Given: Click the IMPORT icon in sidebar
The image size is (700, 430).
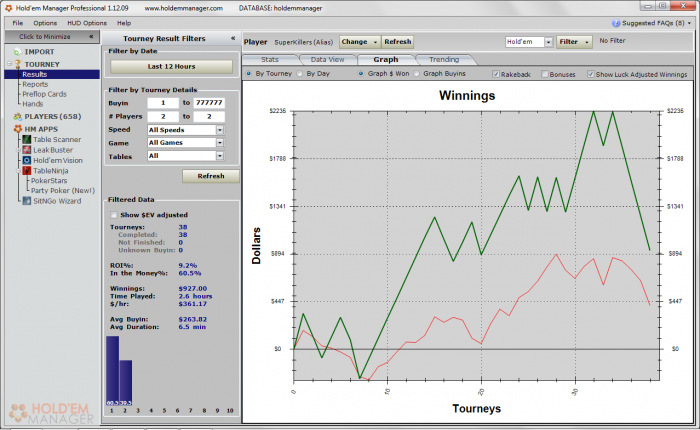Looking at the screenshot, I should [x=17, y=52].
